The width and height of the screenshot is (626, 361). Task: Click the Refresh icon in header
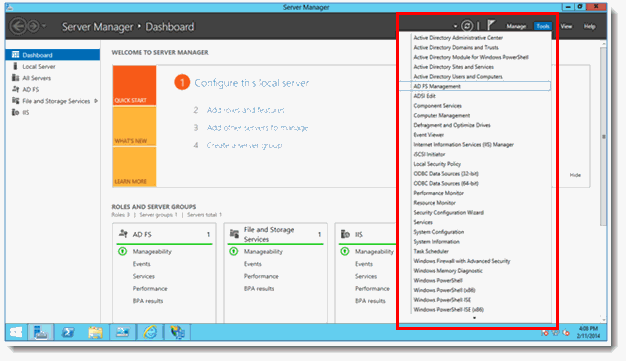[x=467, y=26]
